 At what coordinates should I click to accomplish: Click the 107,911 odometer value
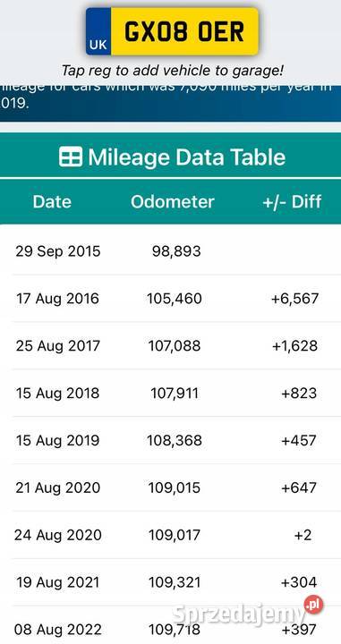[x=175, y=393]
